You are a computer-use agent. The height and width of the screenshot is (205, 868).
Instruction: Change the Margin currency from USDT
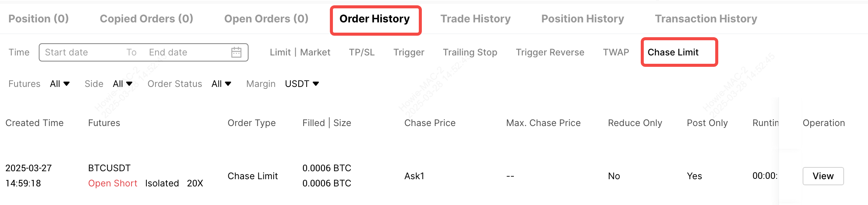302,84
